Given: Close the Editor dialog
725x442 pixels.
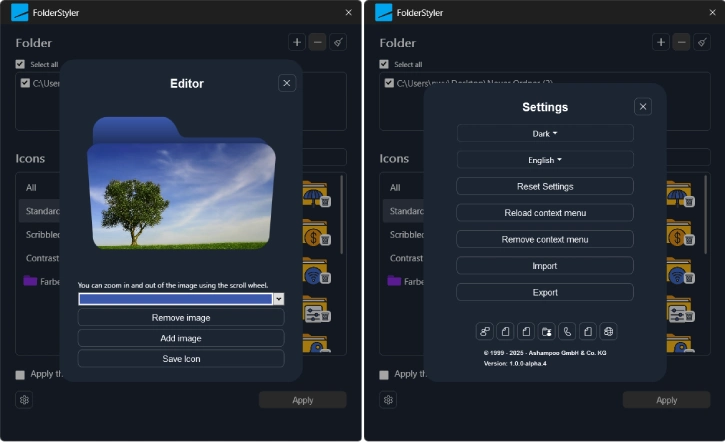Looking at the screenshot, I should pos(287,83).
